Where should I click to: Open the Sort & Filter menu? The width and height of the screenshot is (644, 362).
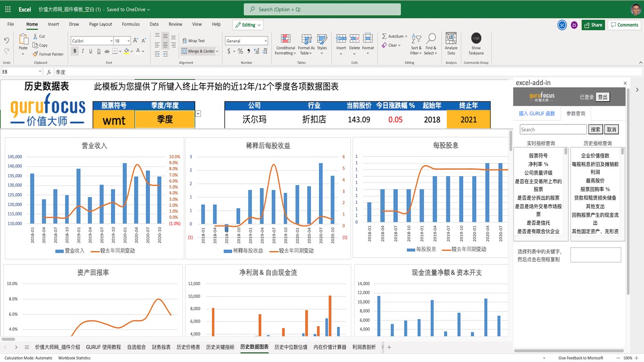[x=416, y=44]
